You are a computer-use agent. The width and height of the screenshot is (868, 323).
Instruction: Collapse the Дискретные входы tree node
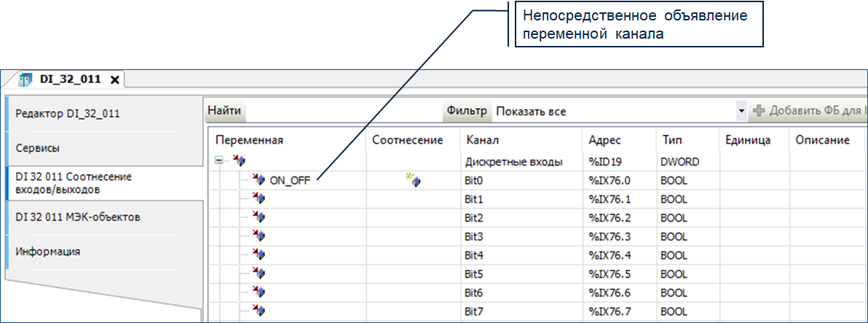coord(219,162)
